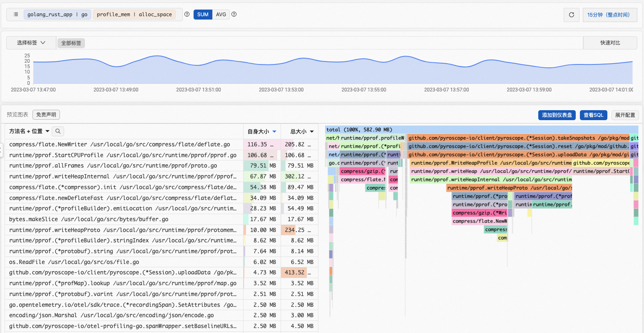
Task: Click the sort arrow beside 总大小
Action: pyautogui.click(x=312, y=132)
